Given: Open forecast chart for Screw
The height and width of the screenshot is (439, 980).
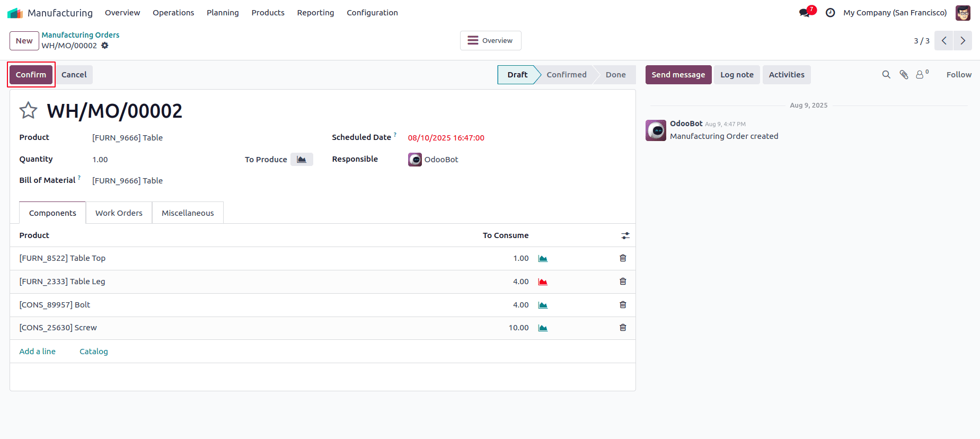Looking at the screenshot, I should [x=543, y=328].
